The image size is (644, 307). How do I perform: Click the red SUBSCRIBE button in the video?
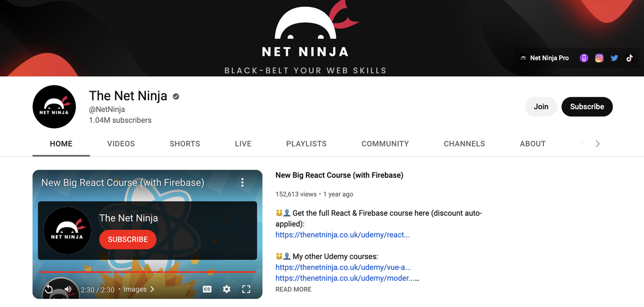click(x=128, y=239)
